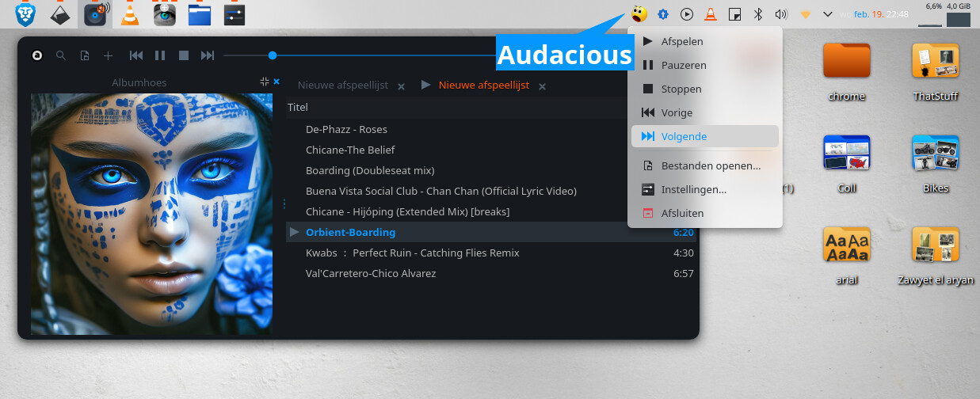Click the Audacious smiley tray icon
The height and width of the screenshot is (399, 980).
pyautogui.click(x=639, y=13)
